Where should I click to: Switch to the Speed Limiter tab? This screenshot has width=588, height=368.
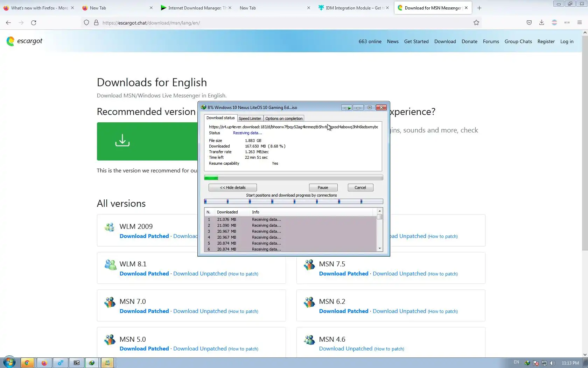250,118
